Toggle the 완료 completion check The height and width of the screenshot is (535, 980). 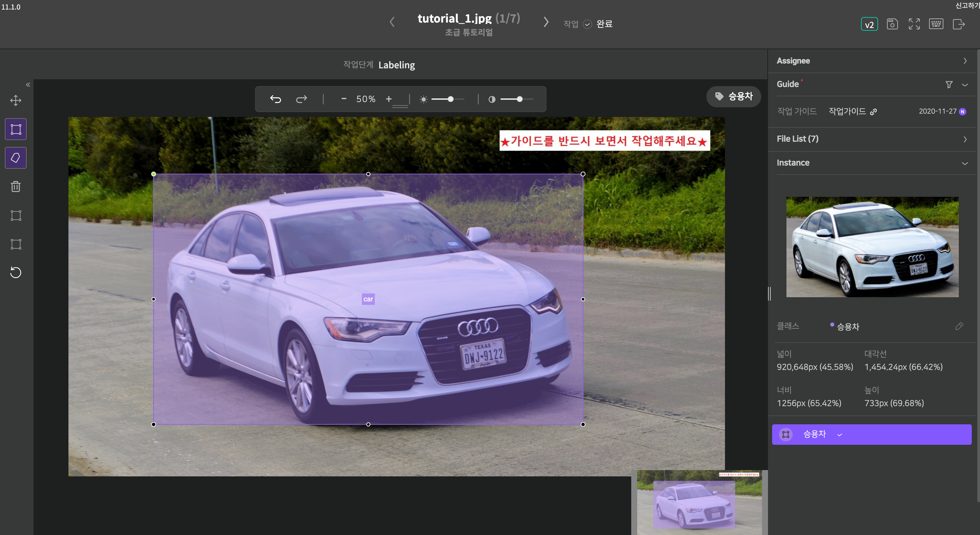(x=587, y=24)
